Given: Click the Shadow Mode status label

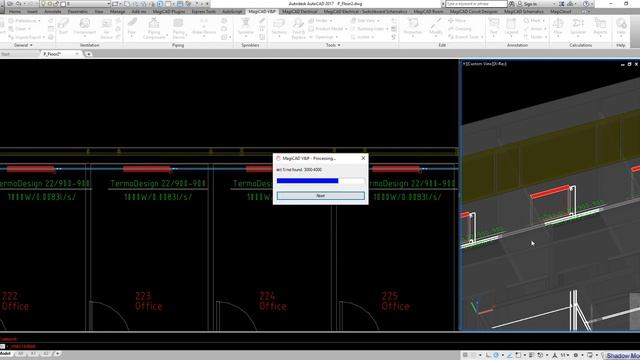Looking at the screenshot, I should tap(622, 356).
